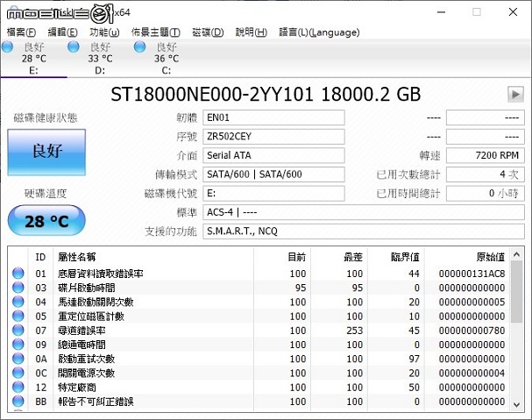
Task: Click the power-on count field 4 次
Action: point(486,174)
